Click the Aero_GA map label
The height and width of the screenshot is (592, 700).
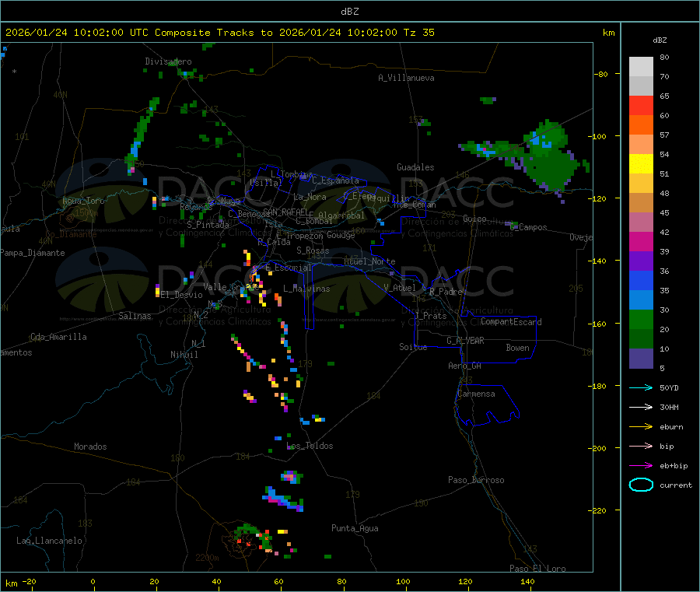(x=465, y=366)
